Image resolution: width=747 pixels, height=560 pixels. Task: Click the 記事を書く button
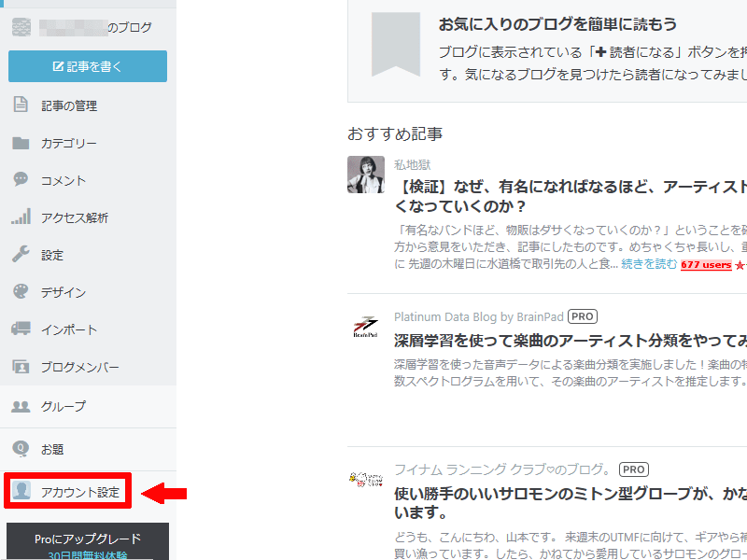click(88, 66)
